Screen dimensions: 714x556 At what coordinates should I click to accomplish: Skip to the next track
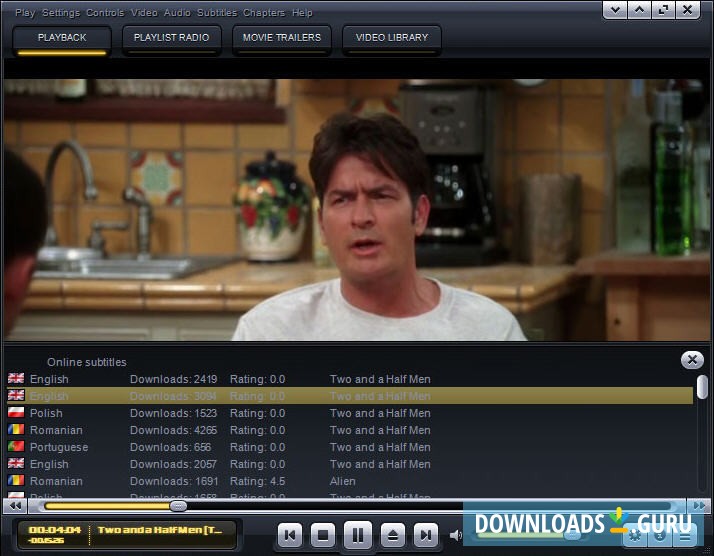click(426, 535)
